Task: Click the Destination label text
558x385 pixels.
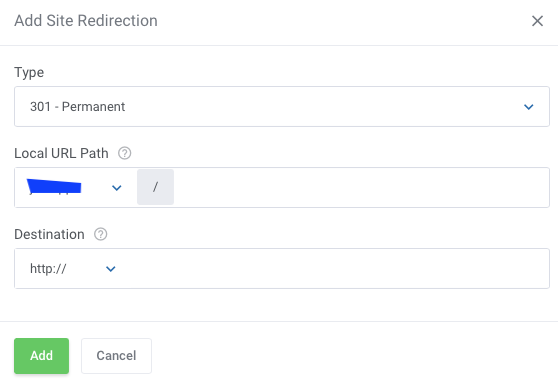Action: coord(49,234)
